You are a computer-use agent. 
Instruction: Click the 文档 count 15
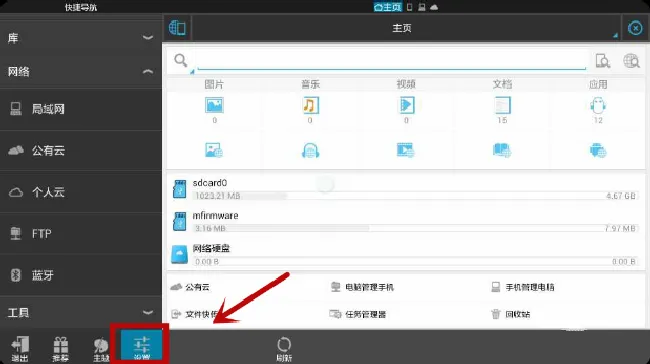502,120
